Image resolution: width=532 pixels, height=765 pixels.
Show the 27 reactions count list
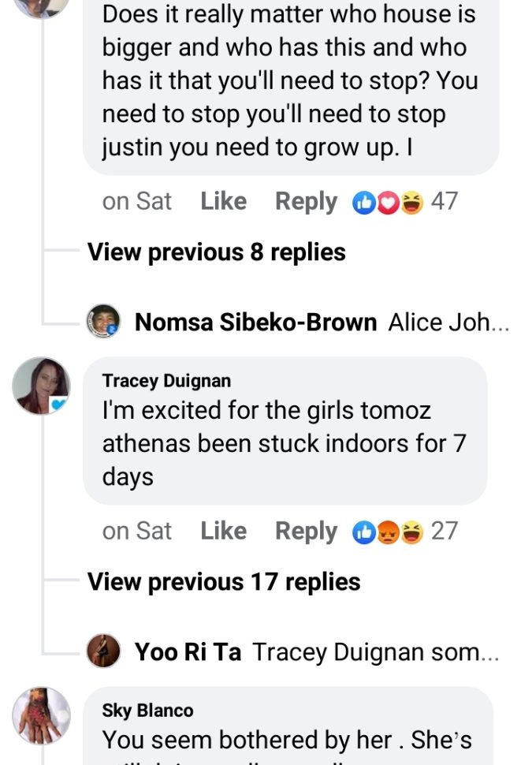445,532
